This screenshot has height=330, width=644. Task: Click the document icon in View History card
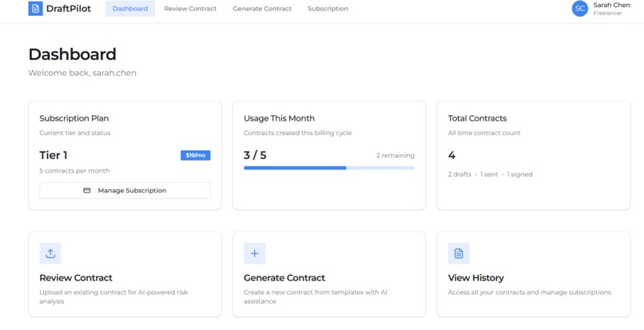pyautogui.click(x=459, y=253)
